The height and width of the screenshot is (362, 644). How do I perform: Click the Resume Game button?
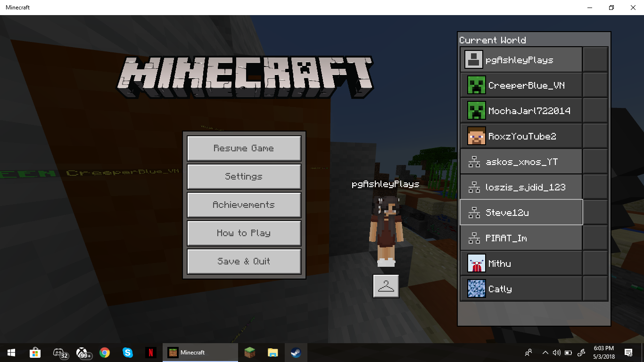[244, 148]
